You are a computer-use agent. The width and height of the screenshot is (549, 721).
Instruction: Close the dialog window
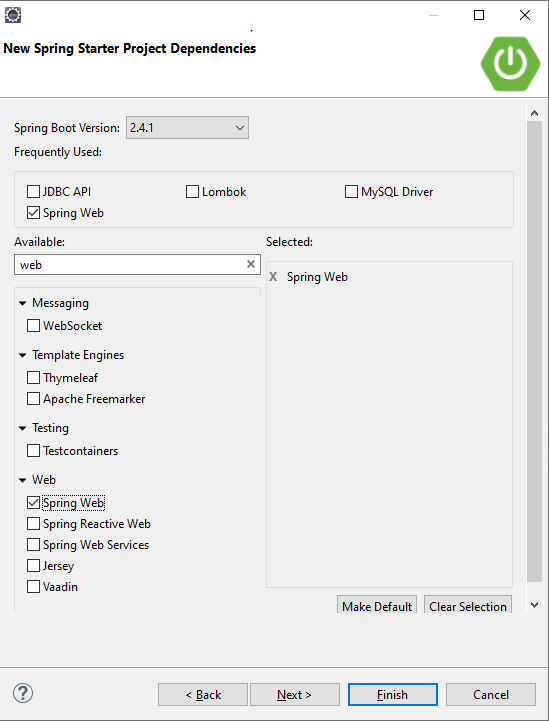click(x=525, y=15)
